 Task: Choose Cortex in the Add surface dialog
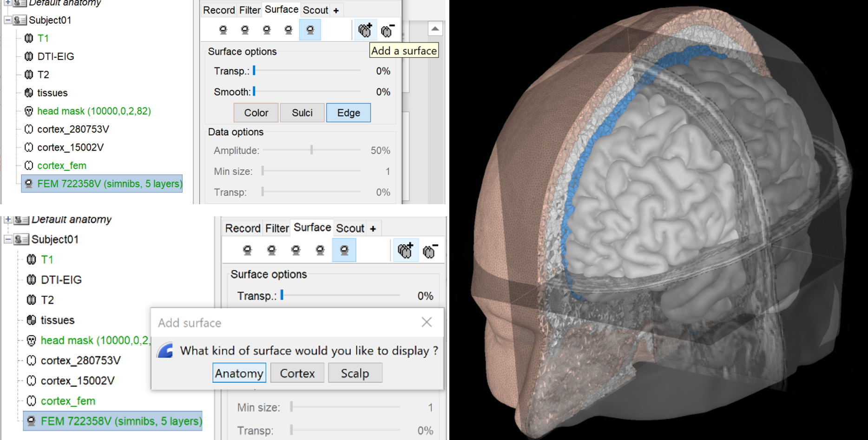(x=297, y=373)
